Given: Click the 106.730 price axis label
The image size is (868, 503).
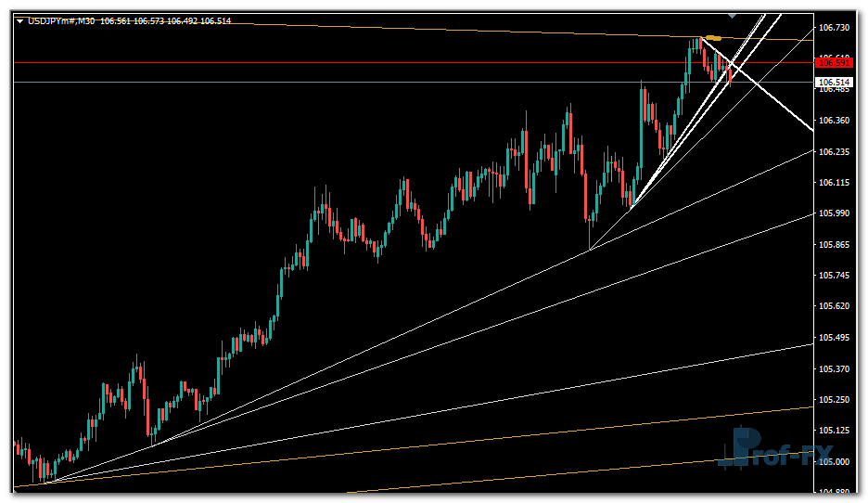Looking at the screenshot, I should tap(835, 28).
